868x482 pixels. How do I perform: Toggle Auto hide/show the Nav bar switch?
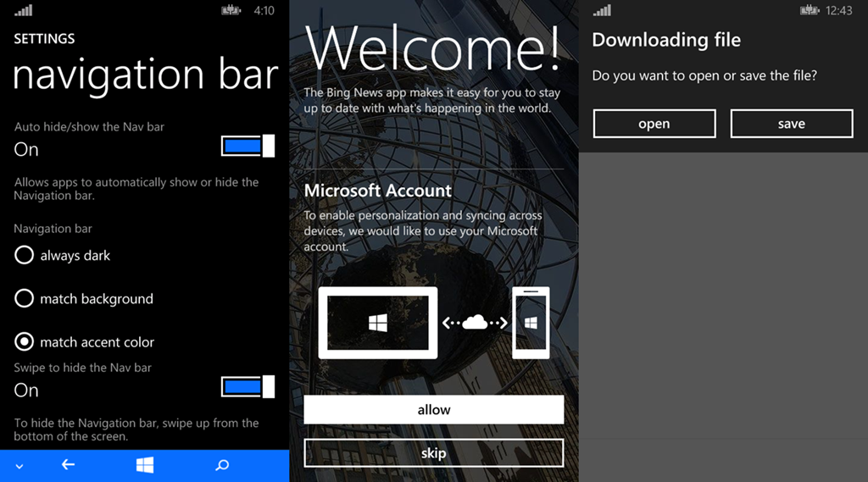(x=248, y=146)
